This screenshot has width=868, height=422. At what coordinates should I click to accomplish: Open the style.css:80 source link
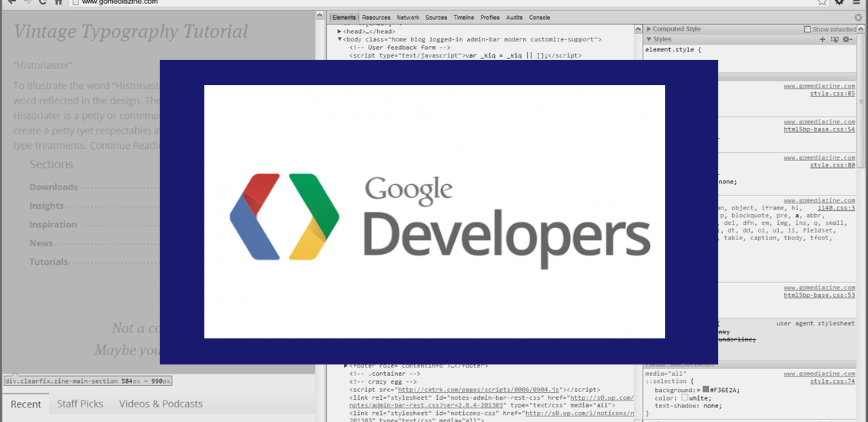[833, 165]
